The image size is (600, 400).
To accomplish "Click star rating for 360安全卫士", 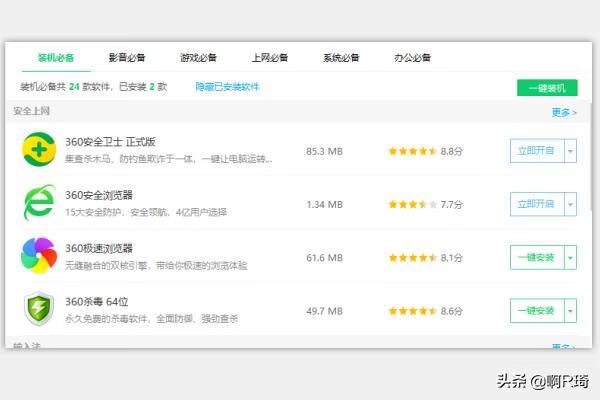I will click(412, 151).
